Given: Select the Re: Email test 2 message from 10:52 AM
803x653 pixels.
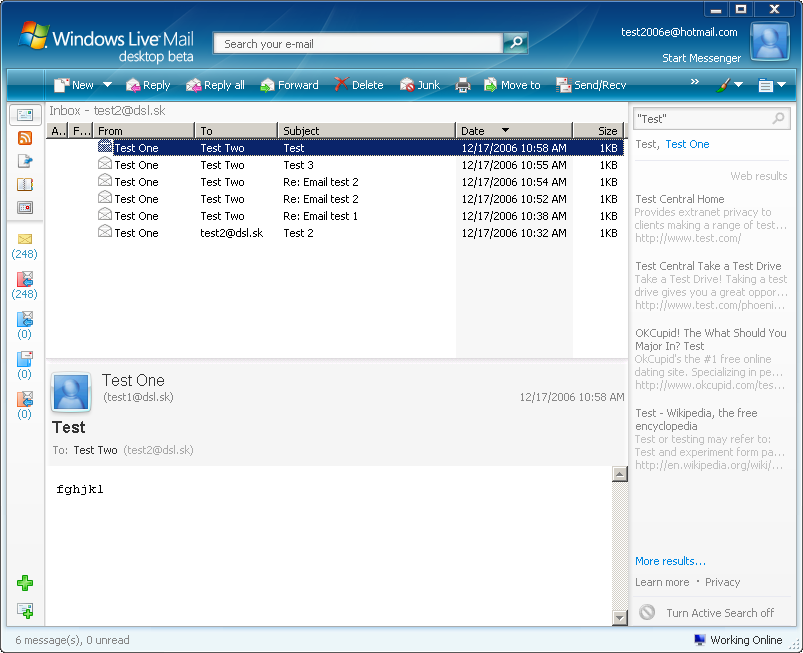Looking at the screenshot, I should tap(335, 199).
